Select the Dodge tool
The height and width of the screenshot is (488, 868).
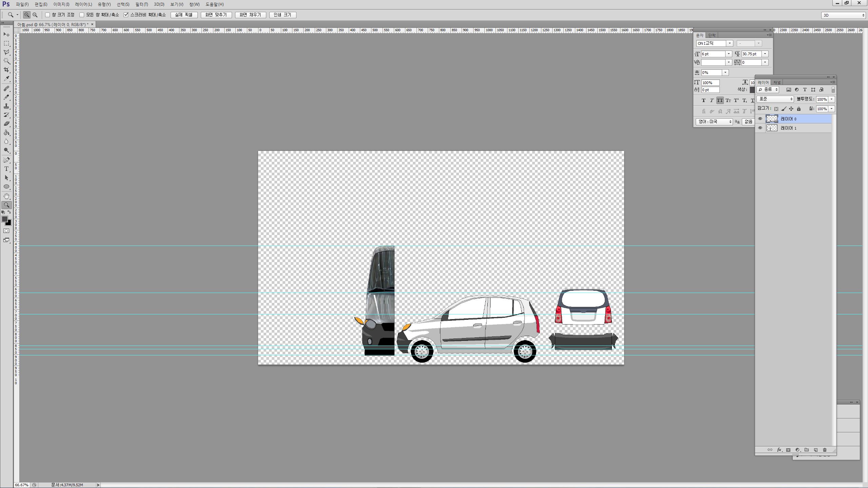(x=6, y=150)
